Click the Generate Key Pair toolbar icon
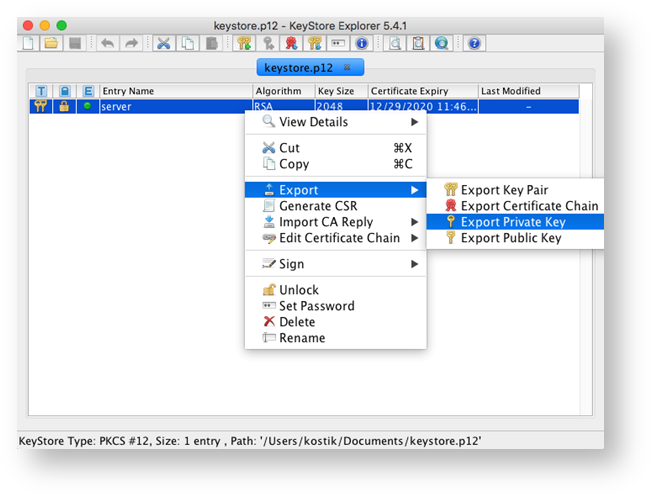Viewport: 652px width, 497px height. [x=244, y=43]
